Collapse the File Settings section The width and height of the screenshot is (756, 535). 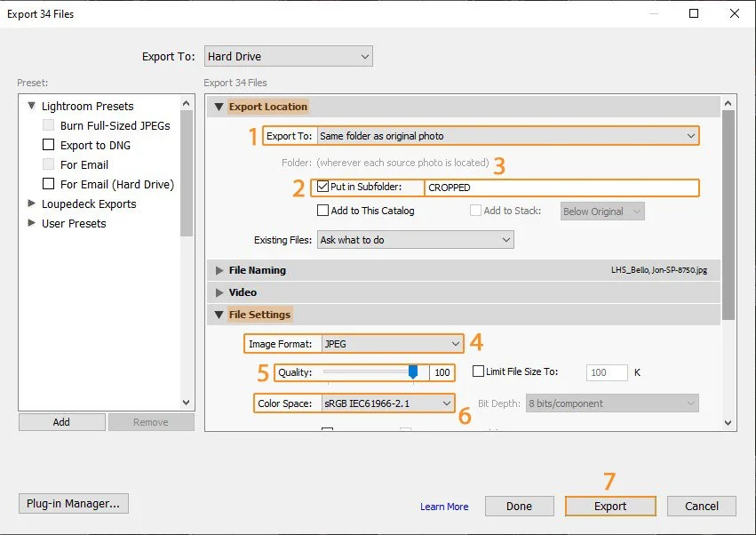tap(219, 315)
